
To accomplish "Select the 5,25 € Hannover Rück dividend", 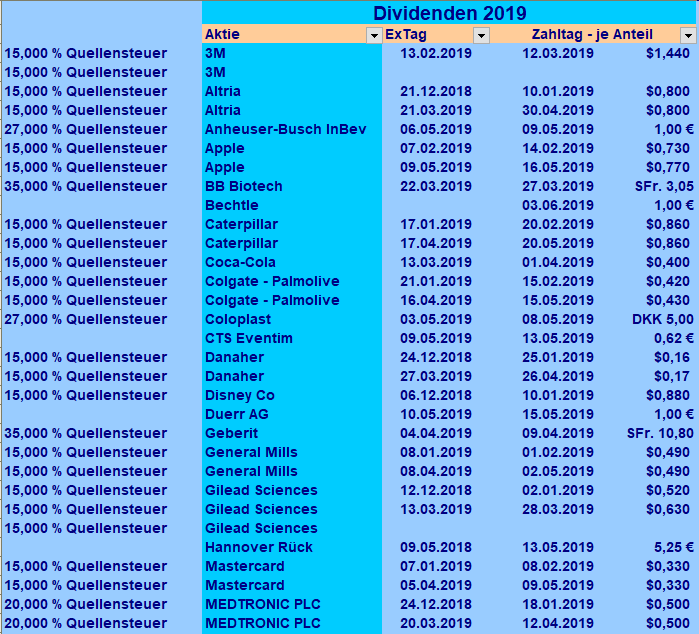I will click(x=674, y=548).
